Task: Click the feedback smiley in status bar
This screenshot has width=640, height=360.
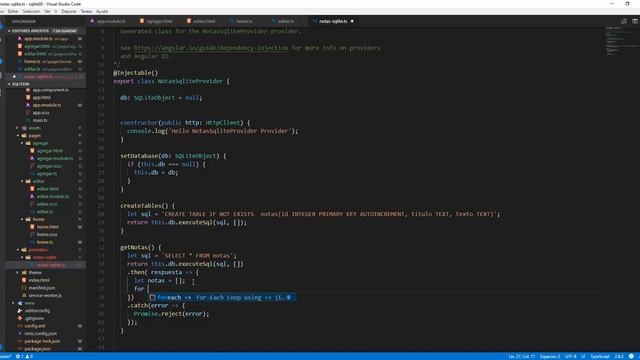Action: (x=631, y=356)
